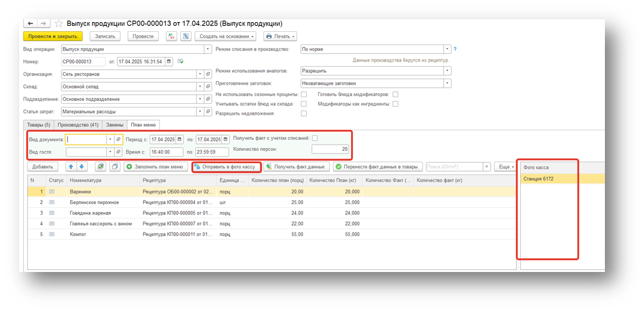Switch to Товары (5) tab
This screenshot has height=311, width=644.
pos(39,124)
